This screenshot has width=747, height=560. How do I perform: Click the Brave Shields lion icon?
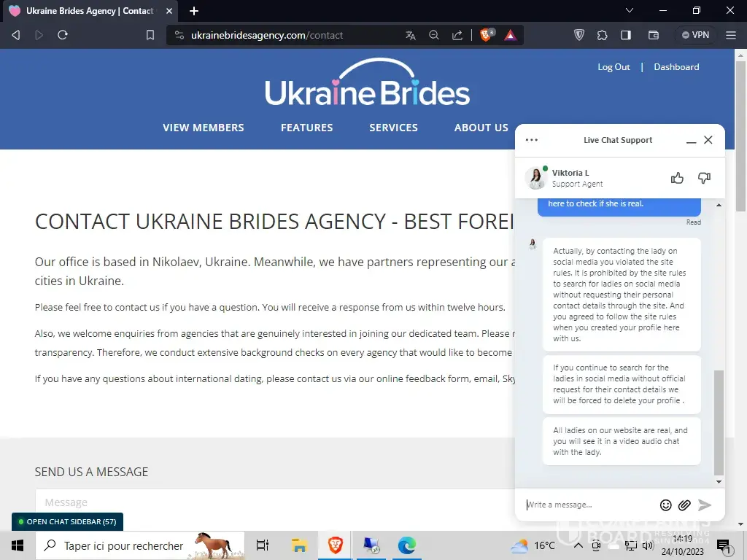coord(487,35)
